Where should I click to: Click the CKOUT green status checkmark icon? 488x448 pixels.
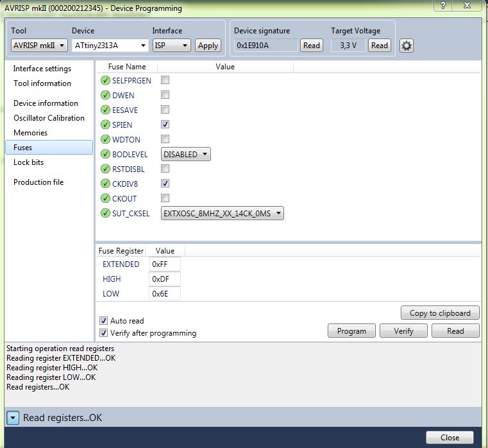pos(106,198)
